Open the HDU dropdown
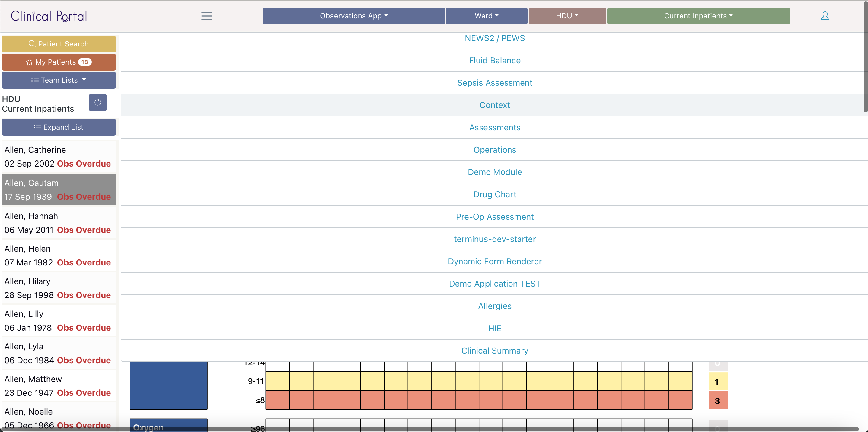The image size is (868, 432). pos(566,16)
